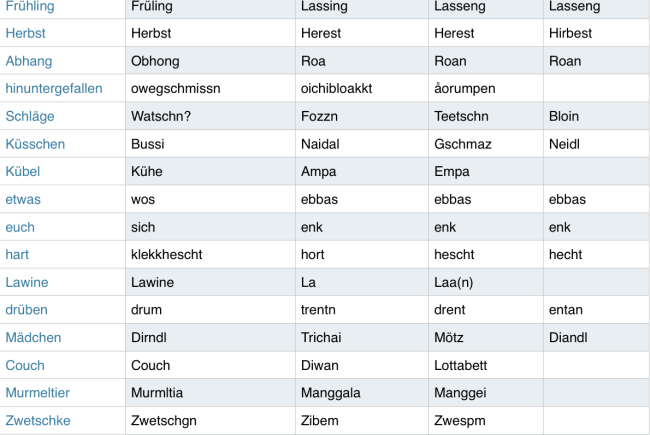Screen dimensions: 650x435
Task: Follow the hart link
Action: pos(17,254)
